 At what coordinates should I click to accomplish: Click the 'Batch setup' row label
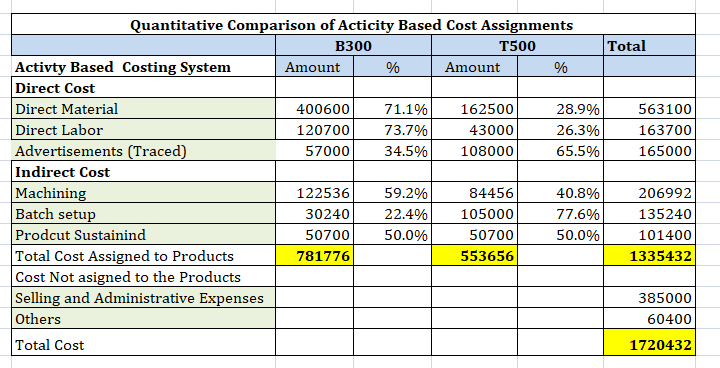[143, 214]
